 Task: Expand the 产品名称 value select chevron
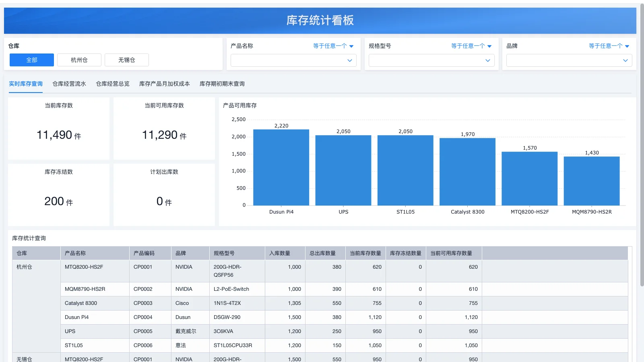pos(349,60)
